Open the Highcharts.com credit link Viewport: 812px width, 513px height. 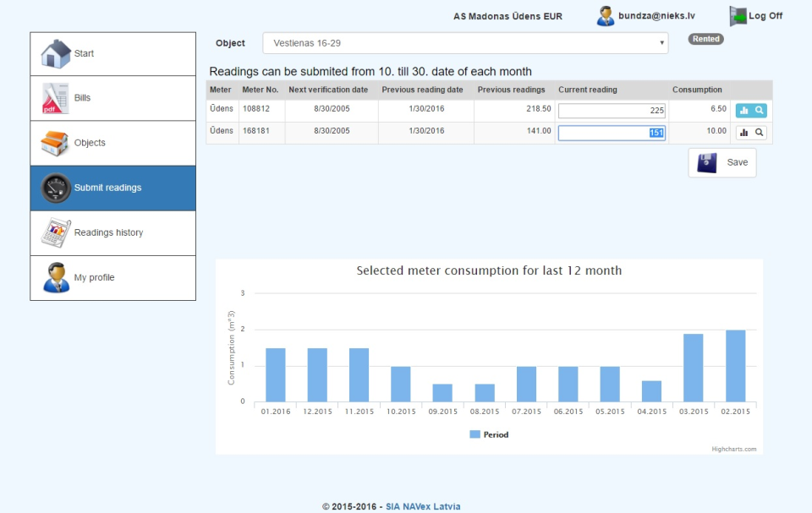click(x=734, y=449)
